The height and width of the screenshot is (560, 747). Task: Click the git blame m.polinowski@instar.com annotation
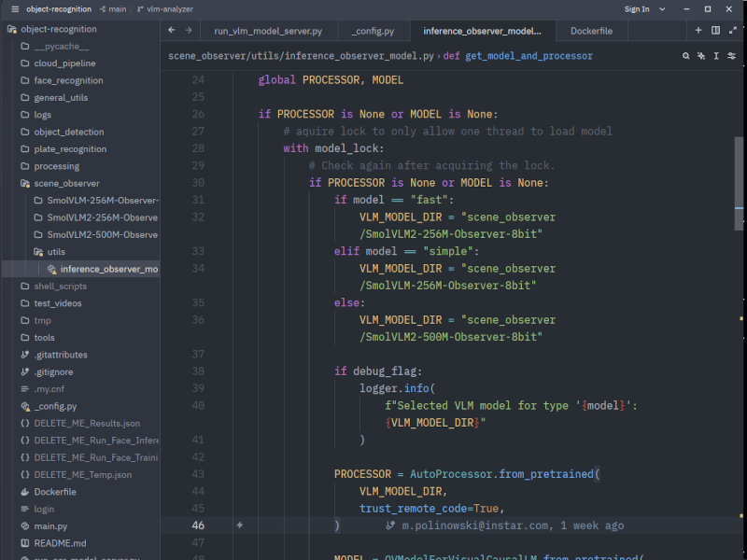504,525
